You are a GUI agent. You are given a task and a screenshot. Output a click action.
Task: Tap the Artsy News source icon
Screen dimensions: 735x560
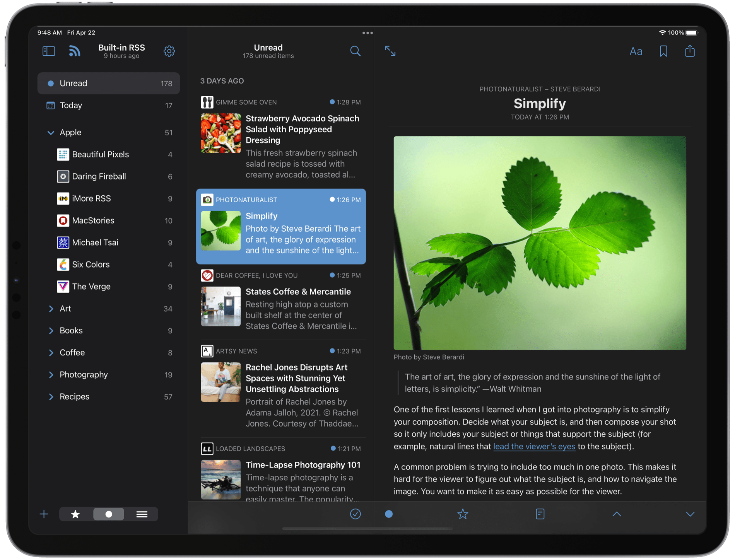point(207,351)
